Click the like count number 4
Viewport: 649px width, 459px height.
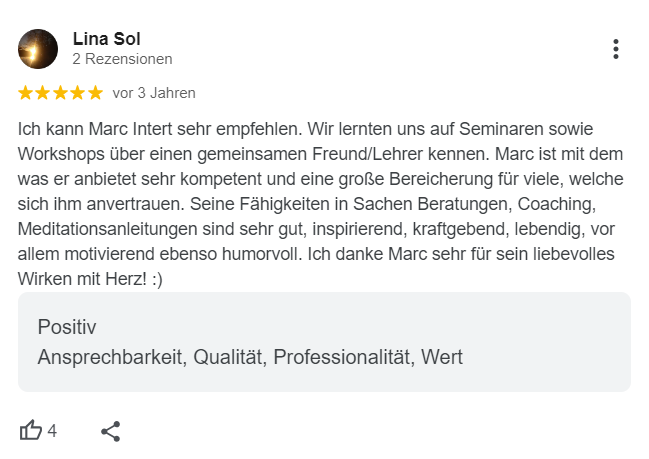pyautogui.click(x=52, y=431)
